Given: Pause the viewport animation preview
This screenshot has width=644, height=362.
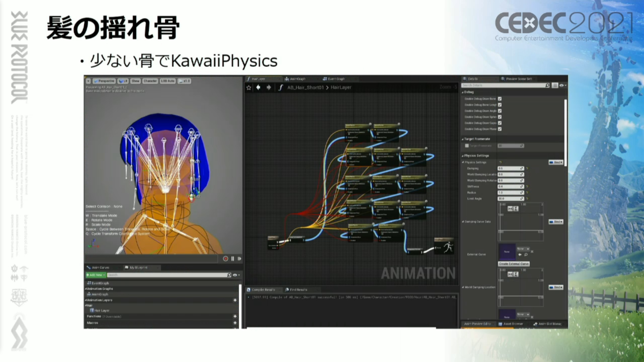Looking at the screenshot, I should coord(232,259).
